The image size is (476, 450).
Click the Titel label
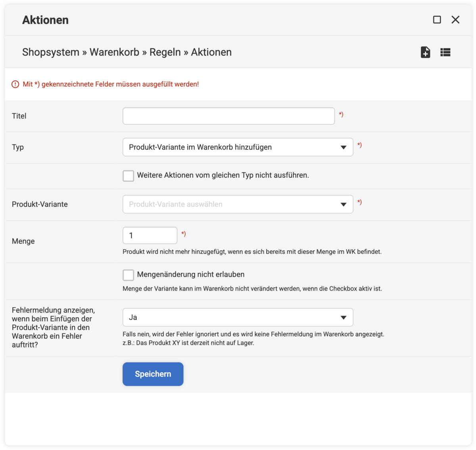tap(19, 116)
